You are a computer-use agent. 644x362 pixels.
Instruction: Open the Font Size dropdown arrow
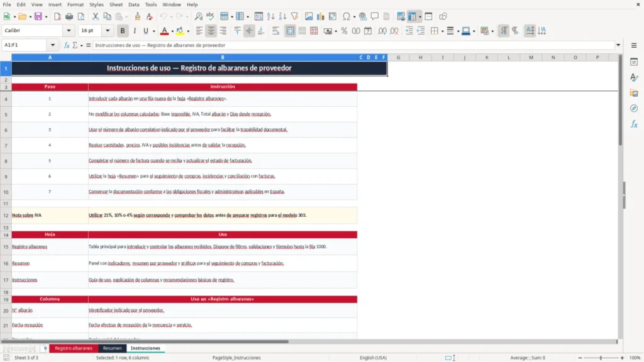(x=108, y=30)
